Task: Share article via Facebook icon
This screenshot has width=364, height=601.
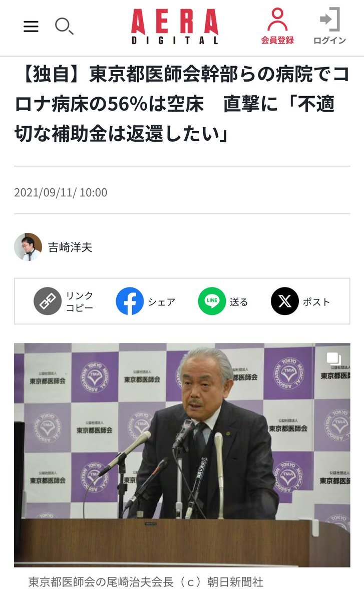Action: tap(130, 302)
